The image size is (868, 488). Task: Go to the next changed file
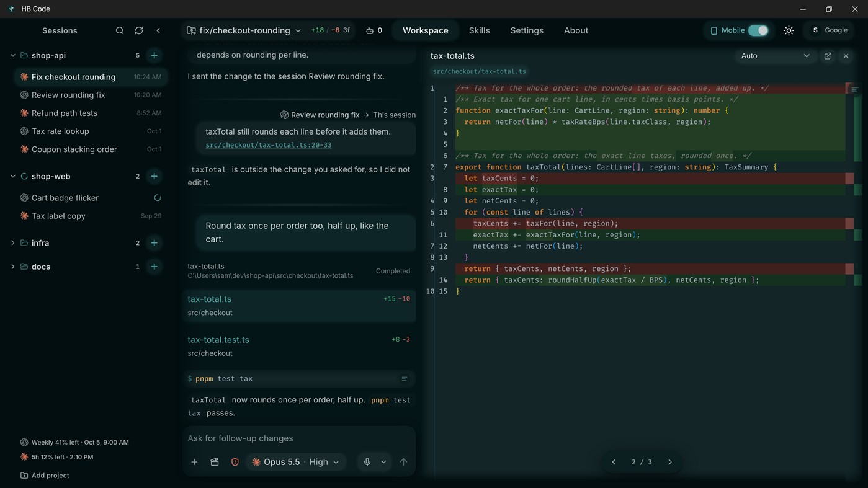pyautogui.click(x=670, y=462)
